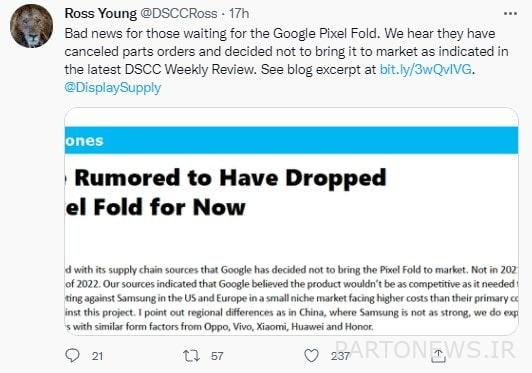Click the blue banner in the image
This screenshot has height=373, width=532.
pyautogui.click(x=291, y=140)
